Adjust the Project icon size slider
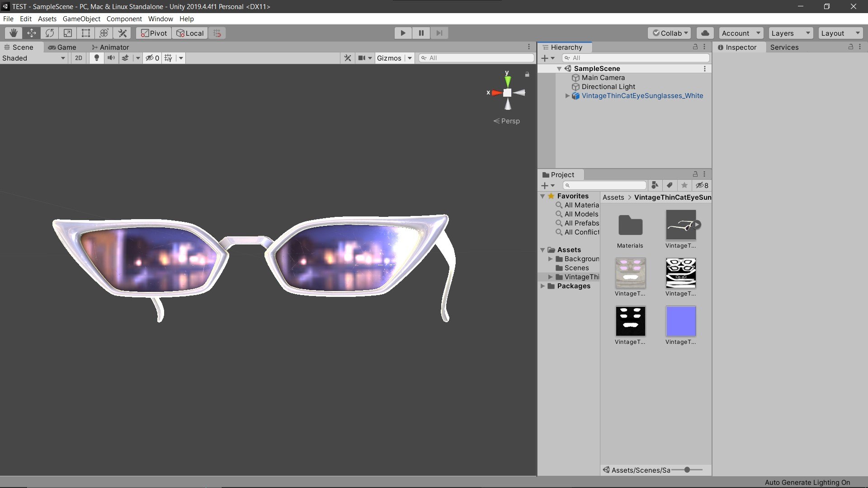The image size is (868, 488). [687, 470]
